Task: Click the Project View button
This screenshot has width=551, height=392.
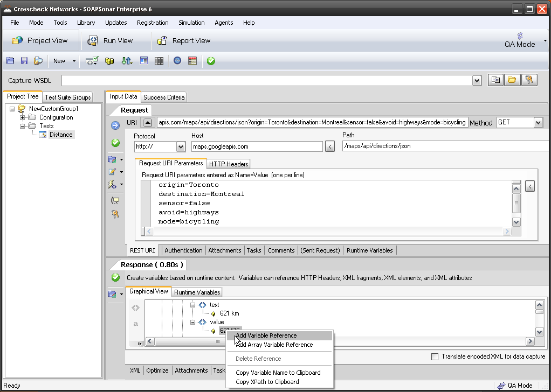Action: (x=40, y=41)
